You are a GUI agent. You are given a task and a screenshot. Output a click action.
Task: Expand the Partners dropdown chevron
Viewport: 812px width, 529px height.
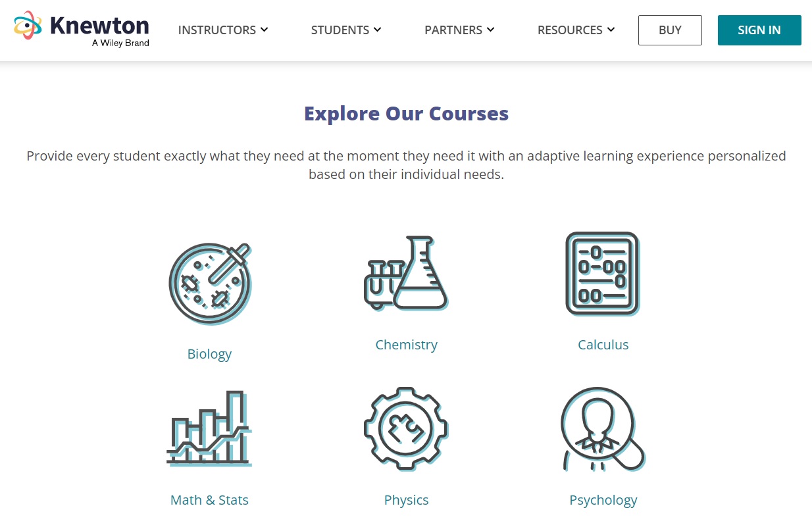(x=491, y=30)
